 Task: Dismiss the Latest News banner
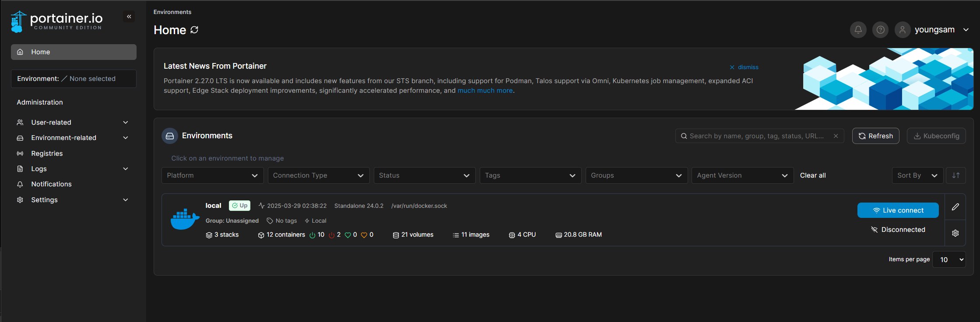(744, 67)
